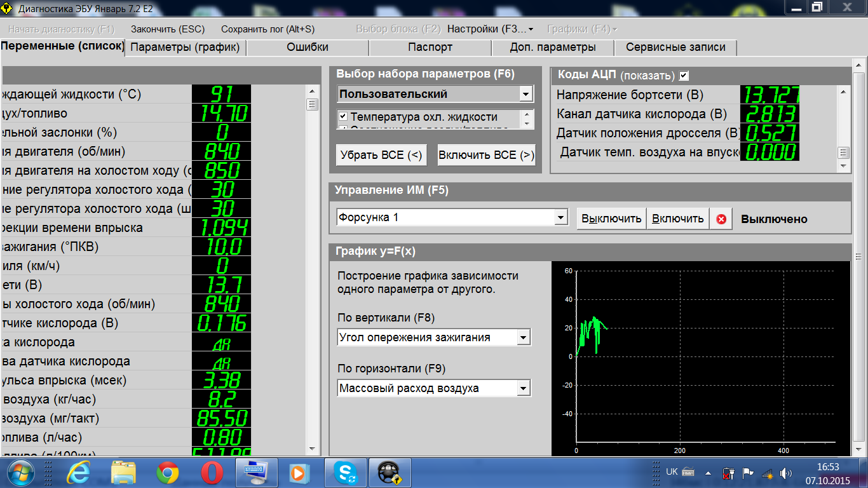The height and width of the screenshot is (488, 868).
Task: Toggle Температура охл. жидкости checkbox
Action: (x=343, y=117)
